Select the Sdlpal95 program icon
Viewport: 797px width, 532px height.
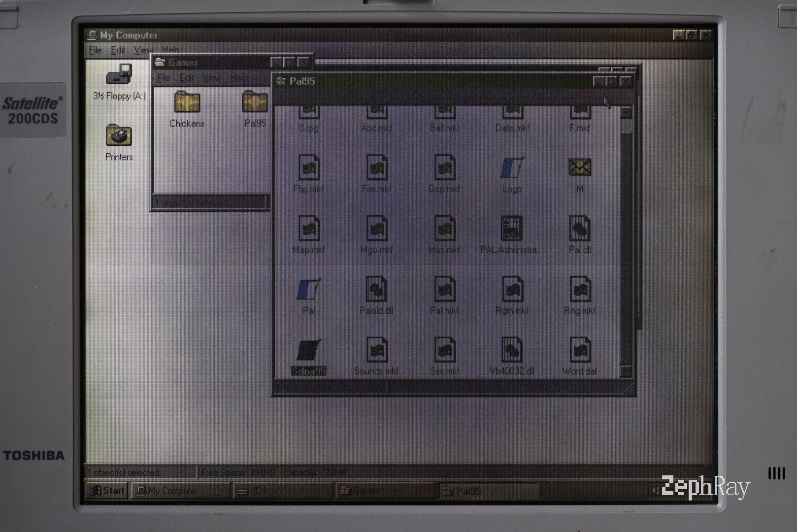point(309,350)
